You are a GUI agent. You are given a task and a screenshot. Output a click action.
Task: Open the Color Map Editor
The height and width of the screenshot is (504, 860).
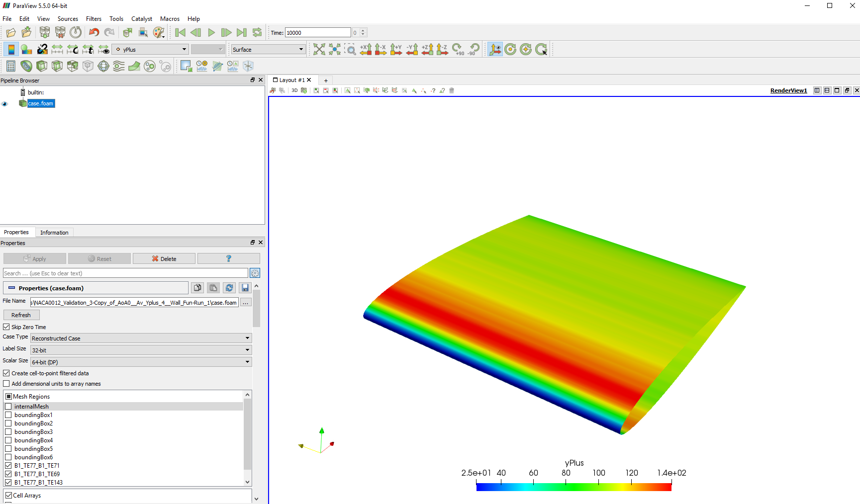coord(26,49)
